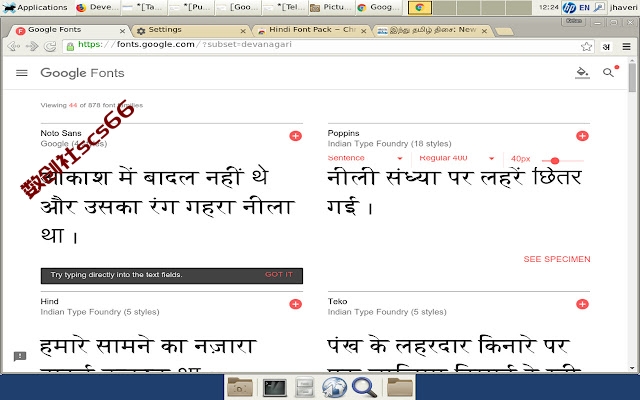Open the 'Pictu...' folder taskbar window
Image resolution: width=640 pixels, height=400 pixels.
331,7
